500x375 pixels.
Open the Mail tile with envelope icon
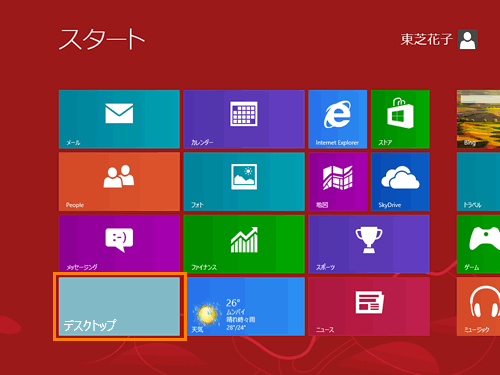tap(119, 119)
